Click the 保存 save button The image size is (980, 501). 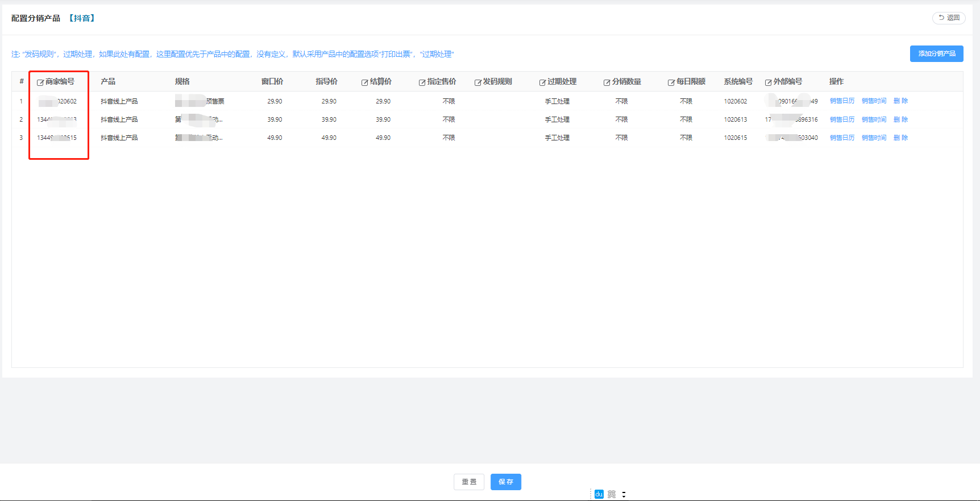coord(505,482)
